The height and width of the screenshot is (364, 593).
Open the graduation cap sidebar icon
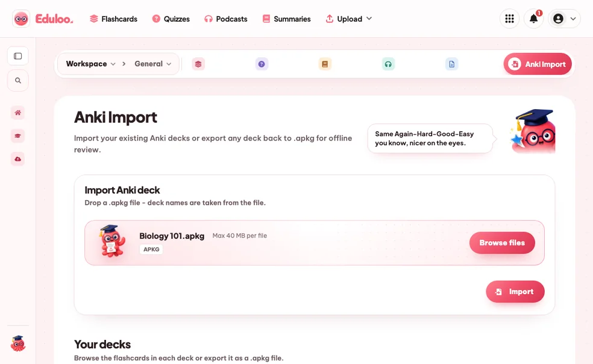point(17,136)
